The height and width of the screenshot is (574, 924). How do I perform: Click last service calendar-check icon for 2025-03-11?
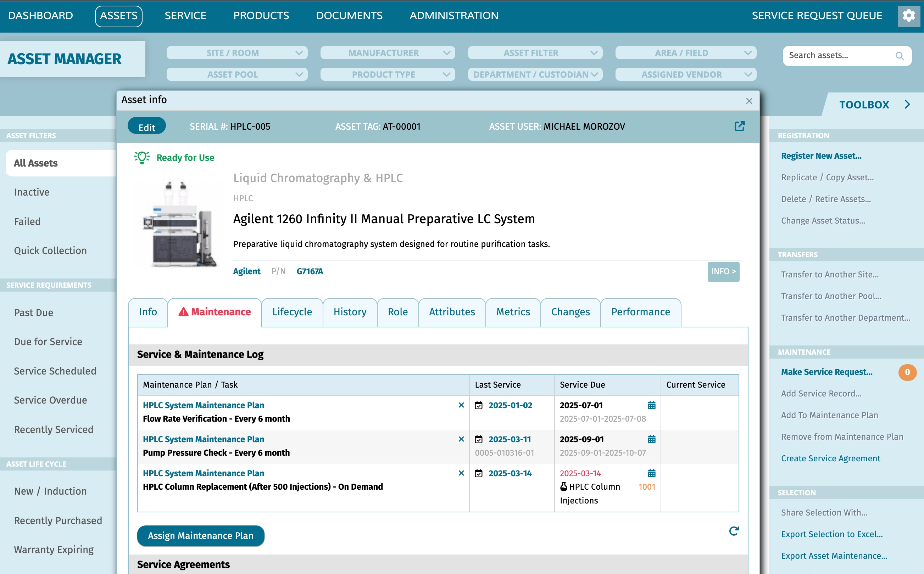coord(479,439)
